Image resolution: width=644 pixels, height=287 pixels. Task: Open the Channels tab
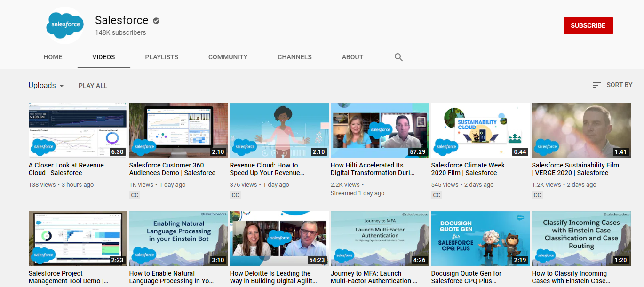click(294, 57)
